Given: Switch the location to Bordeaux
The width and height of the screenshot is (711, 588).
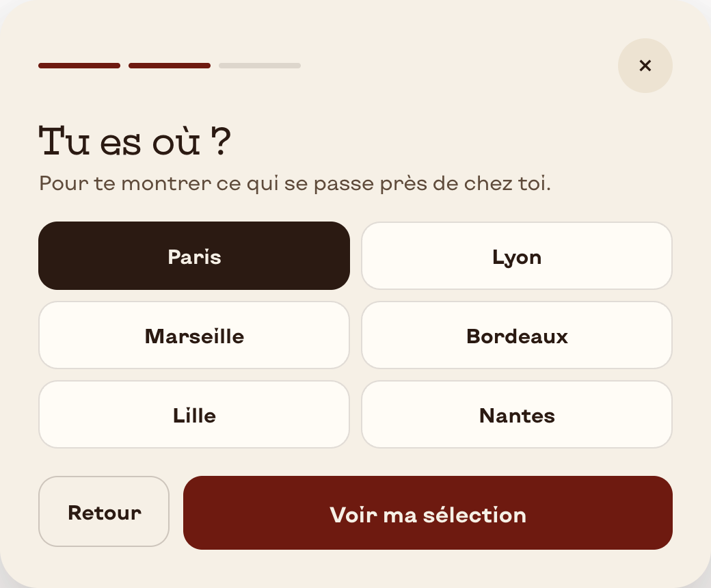Looking at the screenshot, I should click(x=516, y=335).
